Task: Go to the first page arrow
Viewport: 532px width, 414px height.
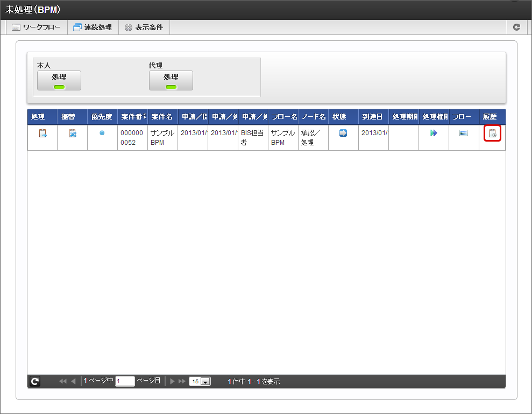Action: click(x=62, y=381)
